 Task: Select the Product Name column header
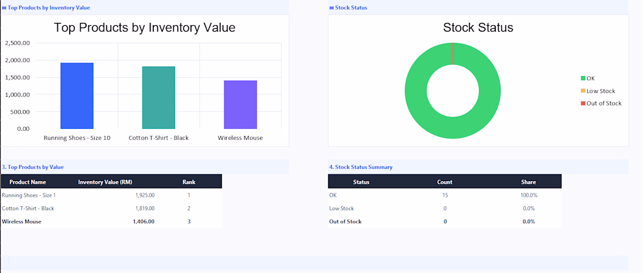(28, 182)
